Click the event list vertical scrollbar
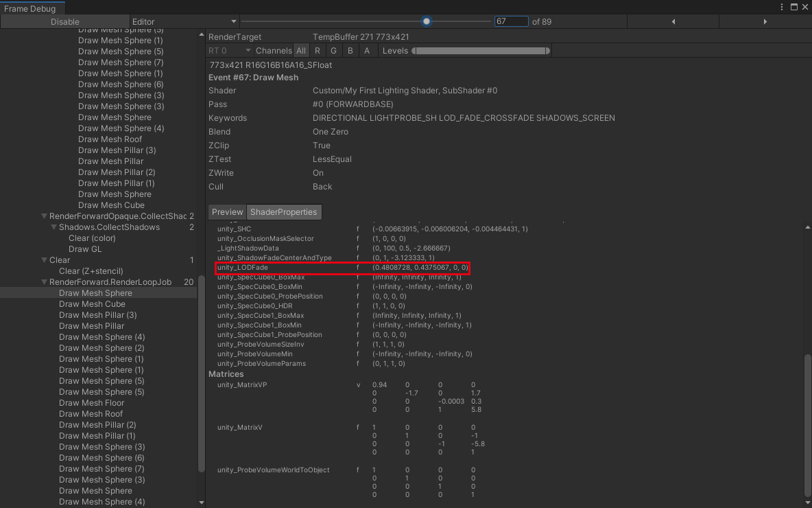Image resolution: width=812 pixels, height=508 pixels. (202, 373)
